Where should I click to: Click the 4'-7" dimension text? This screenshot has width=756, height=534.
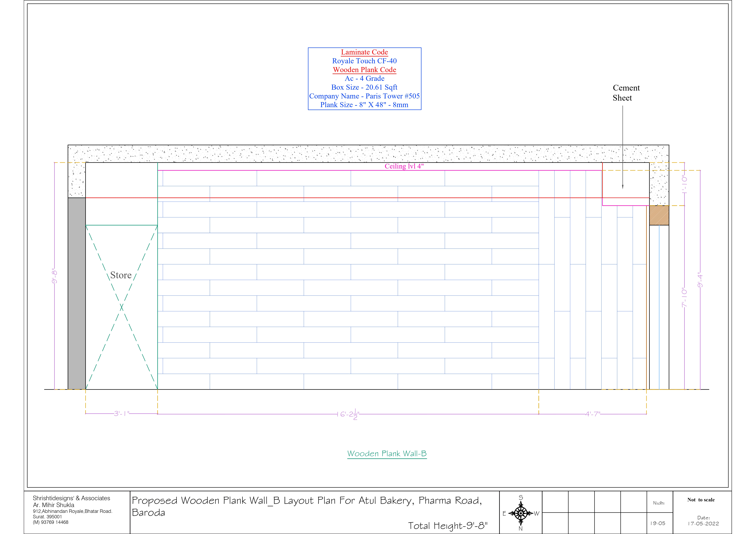pyautogui.click(x=592, y=414)
